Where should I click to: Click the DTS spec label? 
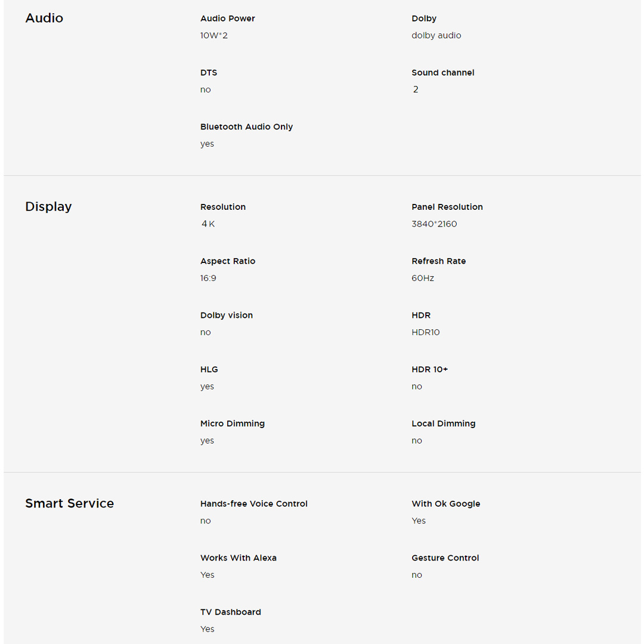209,73
